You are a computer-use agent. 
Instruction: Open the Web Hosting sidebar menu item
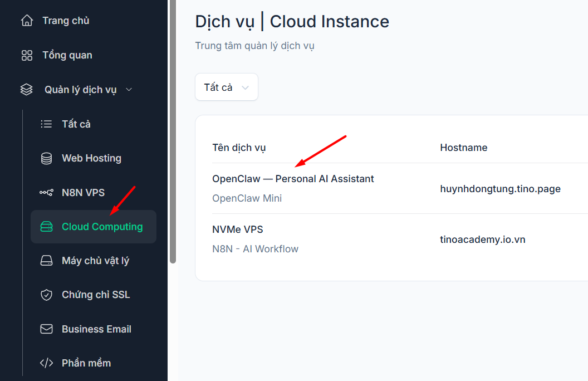pos(91,158)
